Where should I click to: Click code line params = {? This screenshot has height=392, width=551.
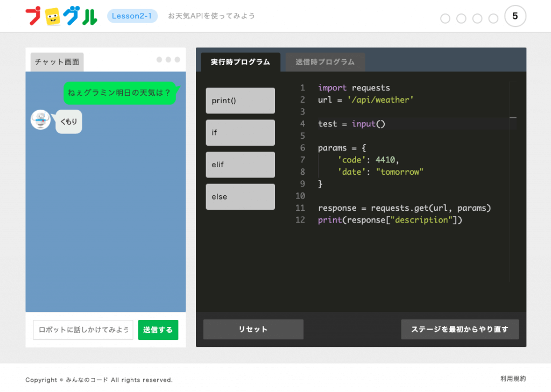tap(342, 148)
